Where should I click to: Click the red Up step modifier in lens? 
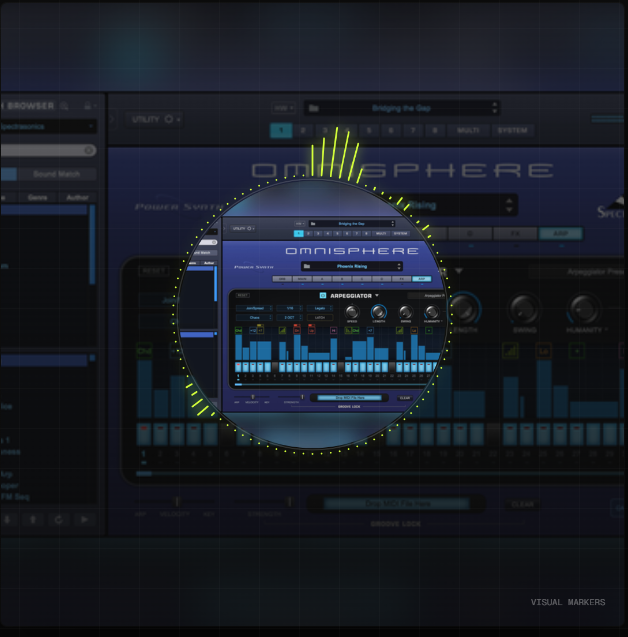click(312, 330)
